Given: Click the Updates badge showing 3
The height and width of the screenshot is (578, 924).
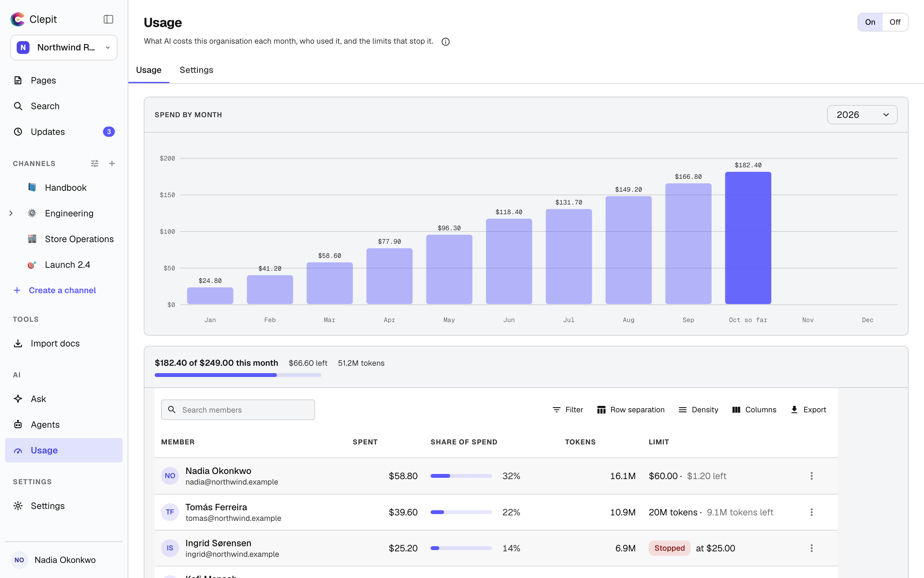Looking at the screenshot, I should 109,132.
